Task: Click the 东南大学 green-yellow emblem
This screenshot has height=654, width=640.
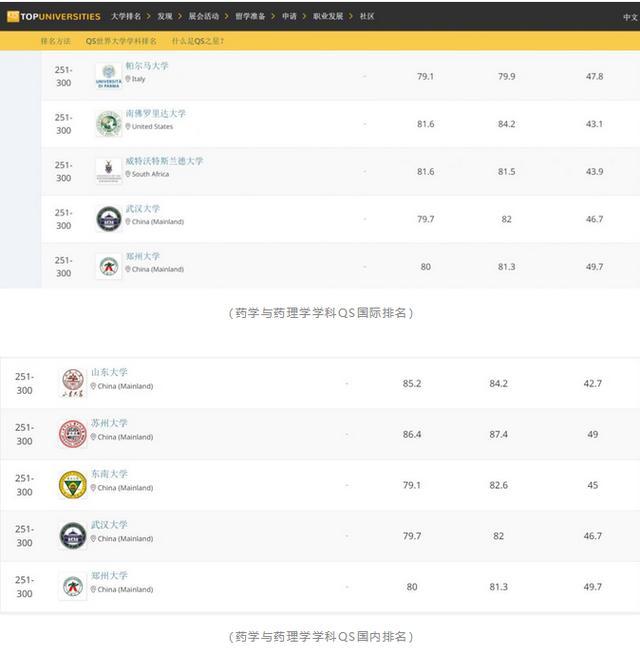Action: point(73,485)
